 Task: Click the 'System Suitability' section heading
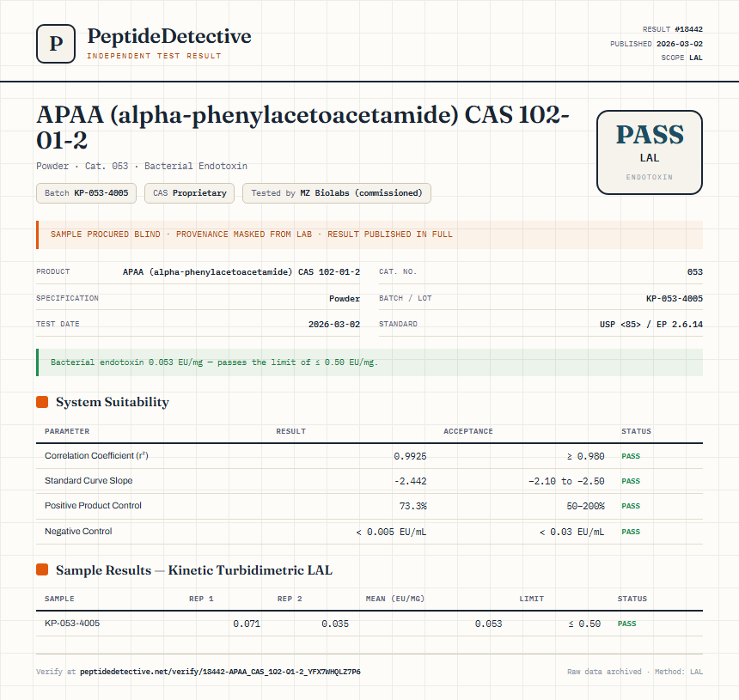tap(113, 402)
